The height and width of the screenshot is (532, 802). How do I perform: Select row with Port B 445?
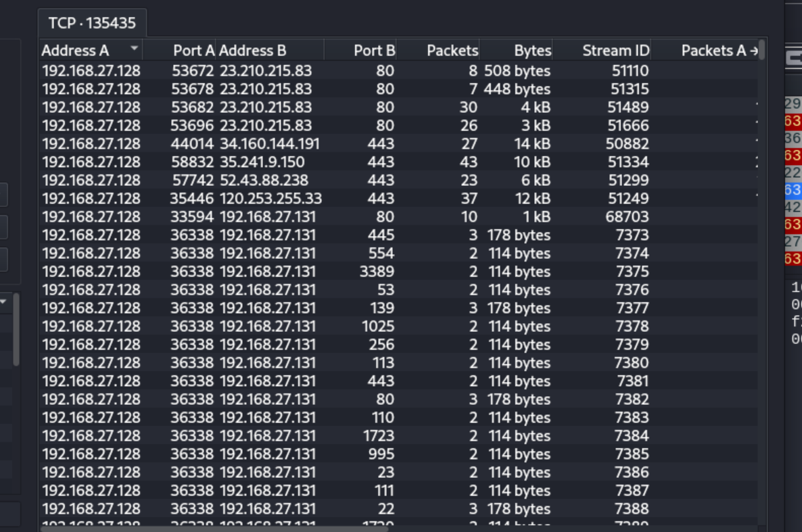(399, 235)
